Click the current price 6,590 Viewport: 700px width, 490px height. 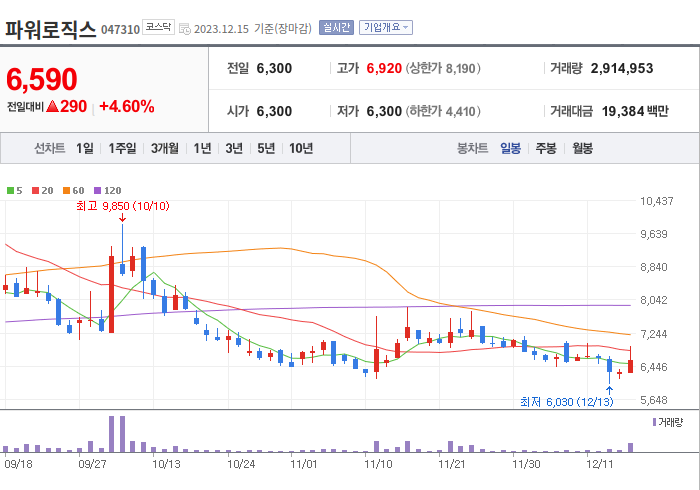[x=42, y=79]
